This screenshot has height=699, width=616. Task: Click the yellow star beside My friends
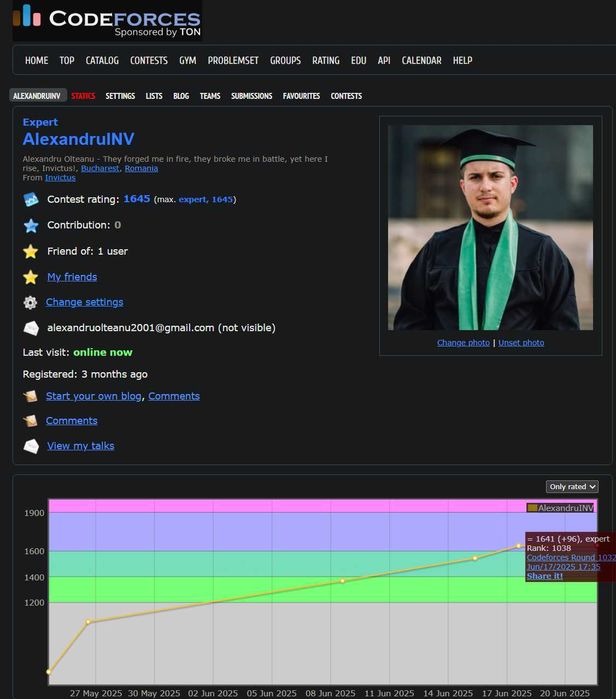31,277
